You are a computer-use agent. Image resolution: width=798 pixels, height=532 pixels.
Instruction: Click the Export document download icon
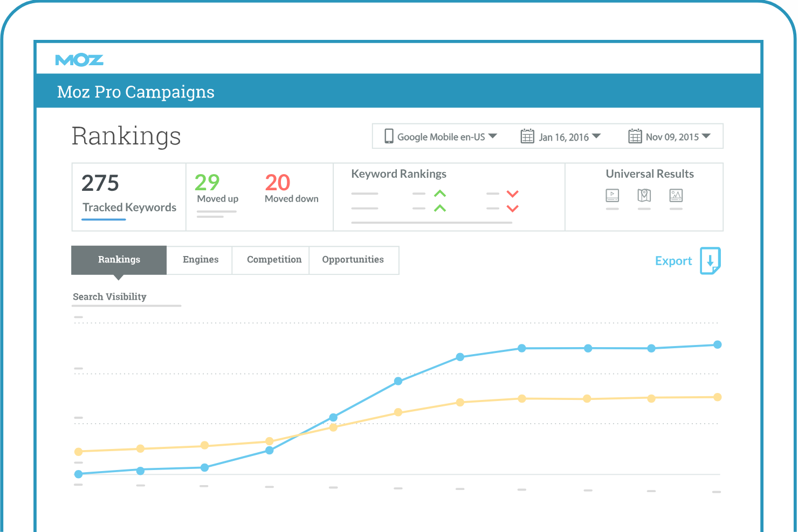[x=710, y=261]
